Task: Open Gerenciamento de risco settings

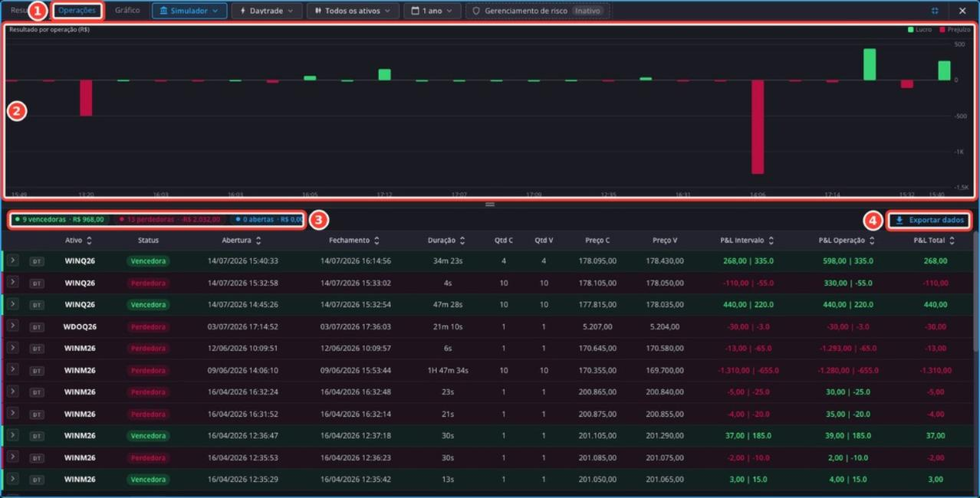Action: 536,11
